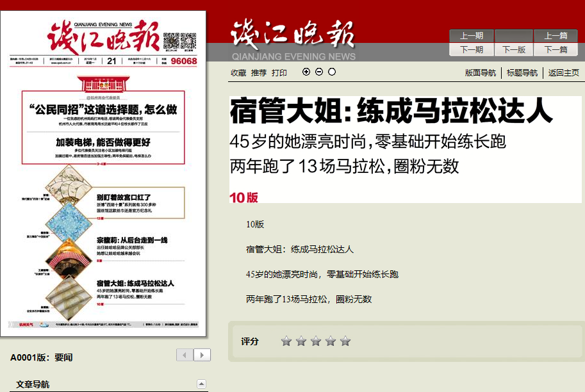Click the 上一期 button

pos(471,36)
